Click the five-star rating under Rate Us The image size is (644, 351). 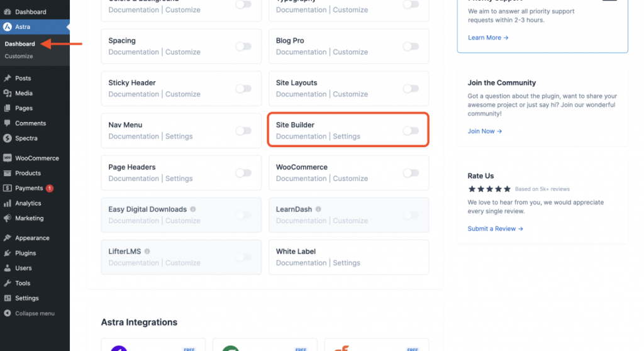pos(489,189)
